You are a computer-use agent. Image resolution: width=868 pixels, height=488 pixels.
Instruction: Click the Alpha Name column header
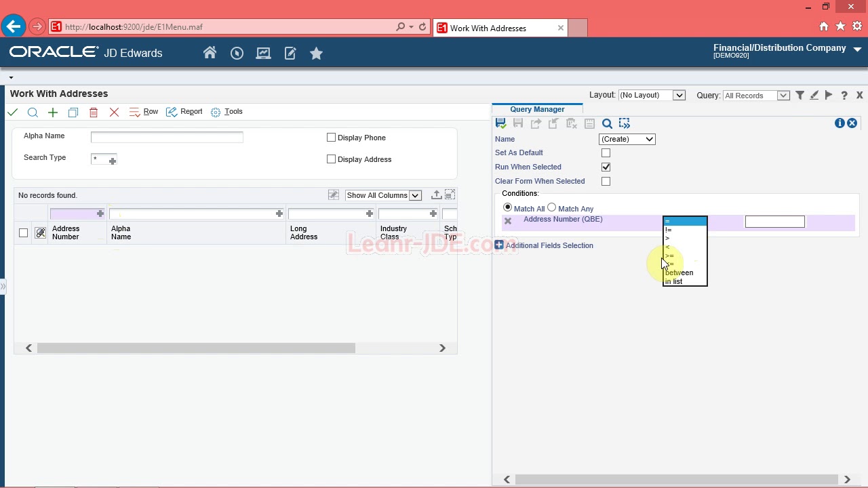[121, 232]
